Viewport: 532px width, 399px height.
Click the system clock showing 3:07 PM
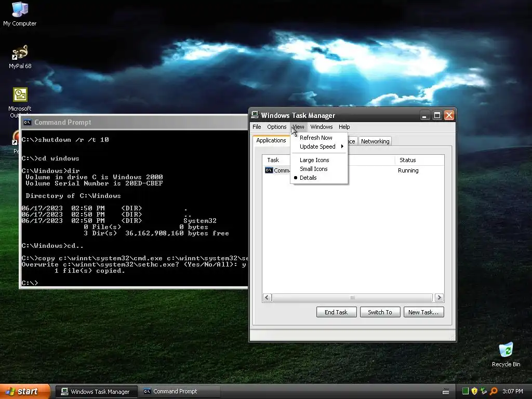tap(513, 392)
